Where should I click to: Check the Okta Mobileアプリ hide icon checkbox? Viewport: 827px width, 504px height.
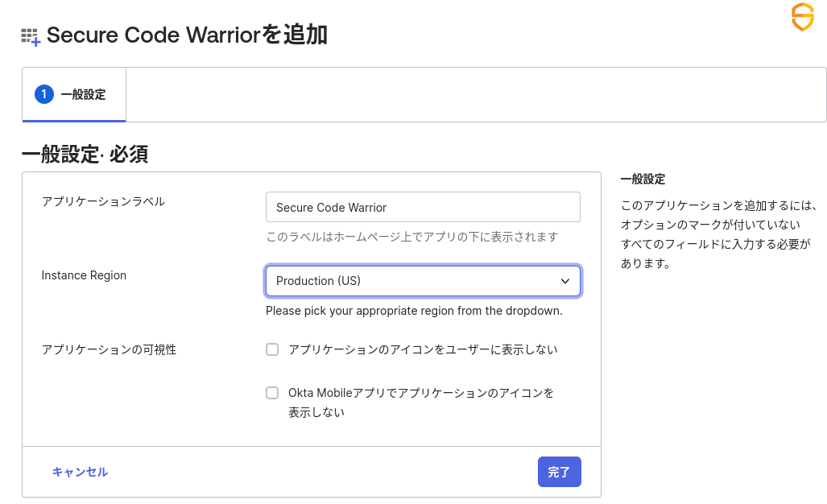pos(272,393)
